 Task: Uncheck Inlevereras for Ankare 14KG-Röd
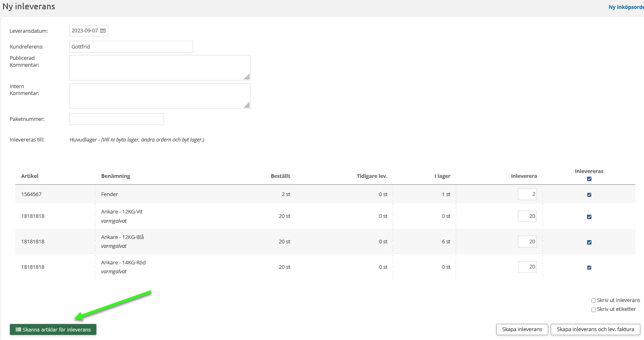click(x=589, y=268)
